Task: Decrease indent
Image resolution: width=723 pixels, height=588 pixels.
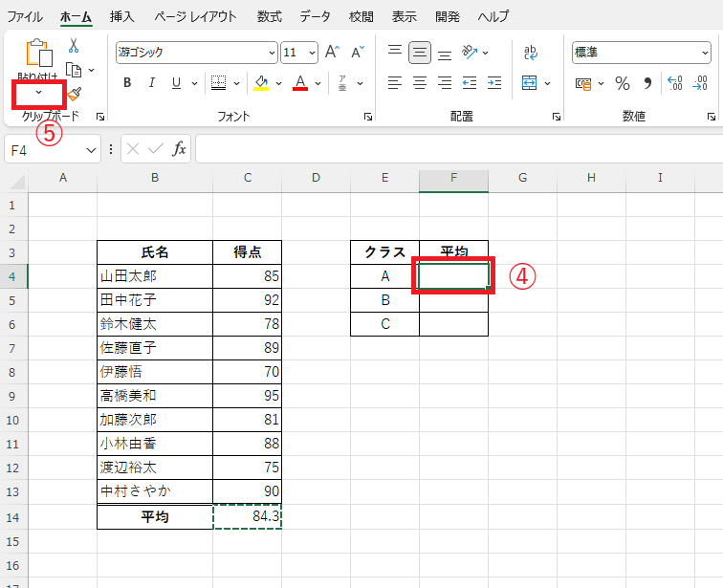Action: (470, 83)
